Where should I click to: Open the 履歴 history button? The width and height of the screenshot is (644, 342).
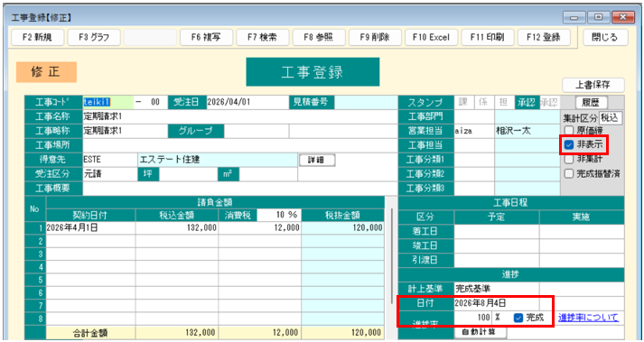[592, 102]
